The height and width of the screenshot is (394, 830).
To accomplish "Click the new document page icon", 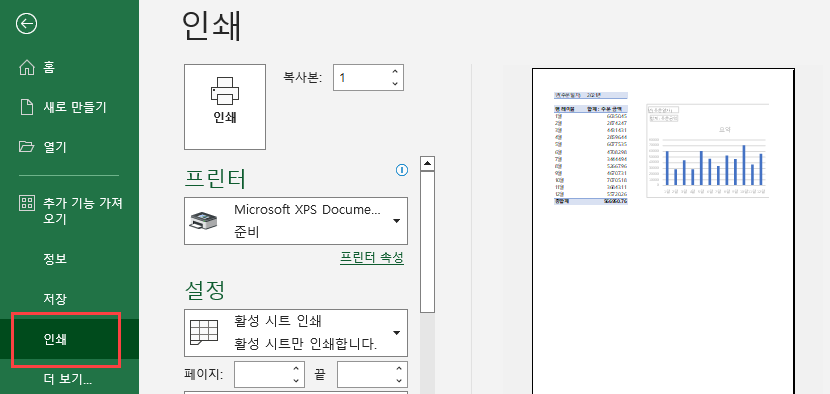I will click(x=26, y=107).
